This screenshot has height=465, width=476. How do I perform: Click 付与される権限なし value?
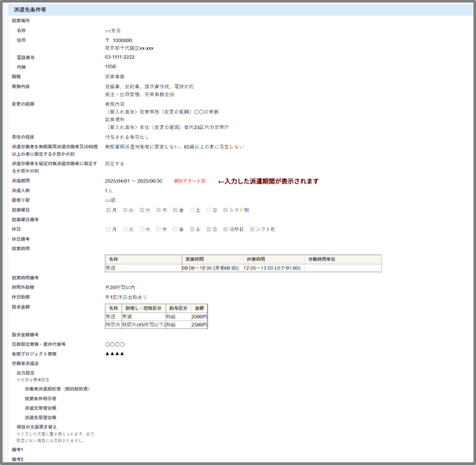pyautogui.click(x=127, y=137)
